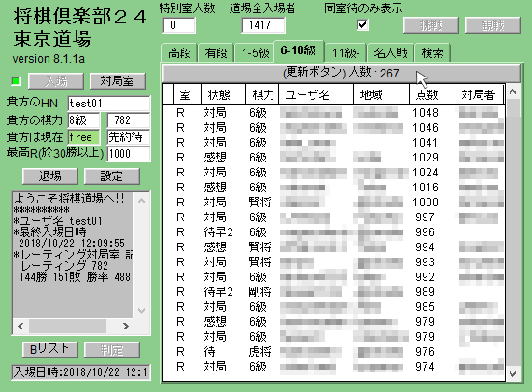The height and width of the screenshot is (392, 532).
Task: Toggle the 同室待のみ表示 checkbox
Action: click(362, 25)
